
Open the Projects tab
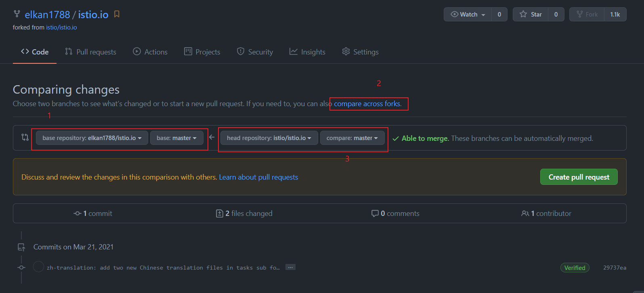(x=202, y=52)
